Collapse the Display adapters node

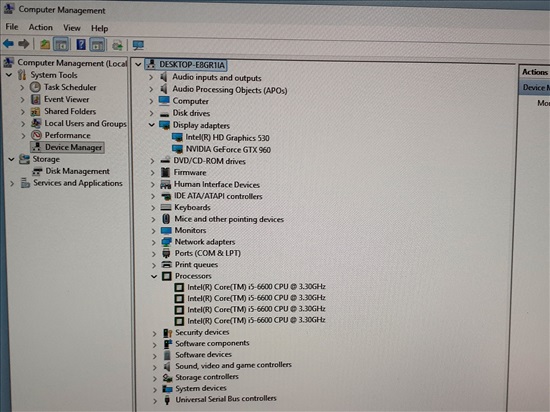(x=151, y=125)
